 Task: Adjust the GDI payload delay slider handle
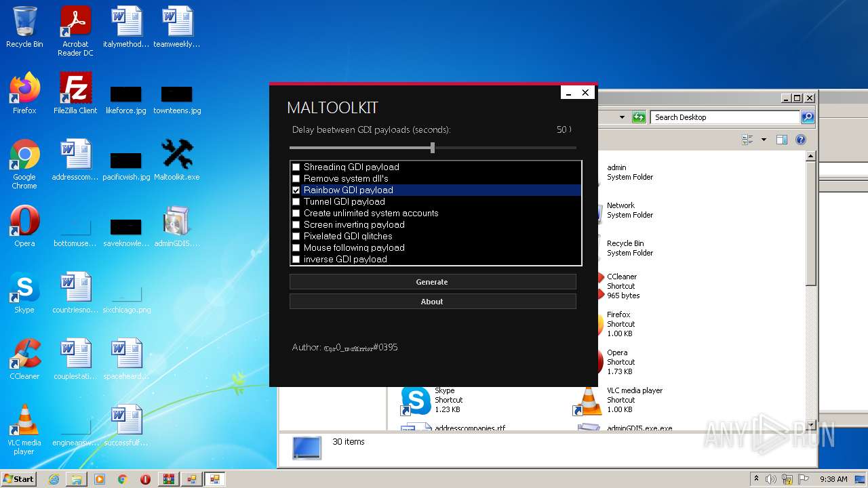[x=433, y=148]
